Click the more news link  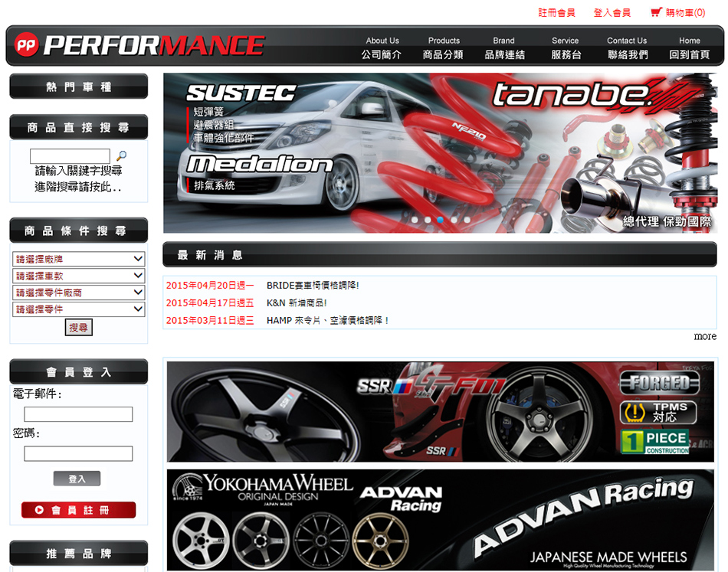click(705, 336)
